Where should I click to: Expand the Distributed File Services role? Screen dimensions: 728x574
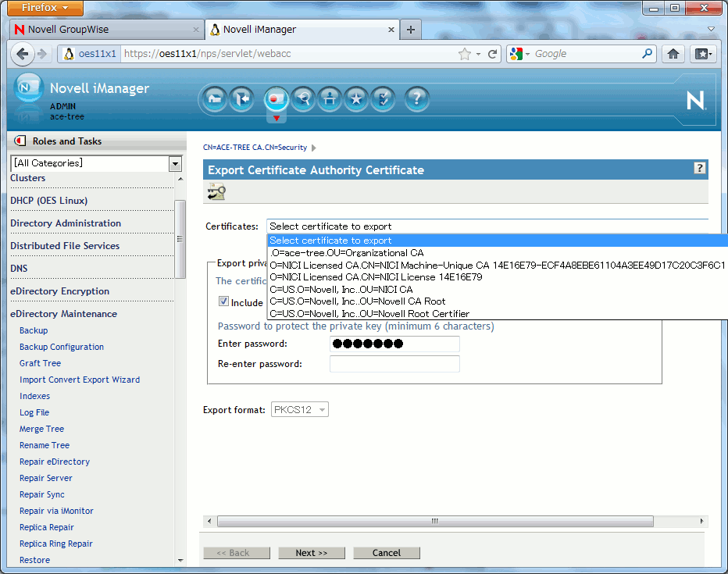pyautogui.click(x=65, y=246)
